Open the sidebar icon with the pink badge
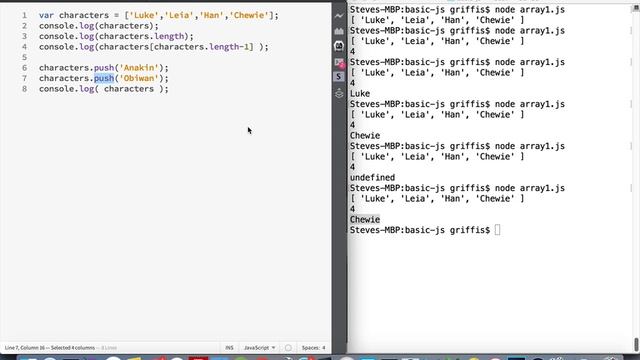 tap(339, 62)
